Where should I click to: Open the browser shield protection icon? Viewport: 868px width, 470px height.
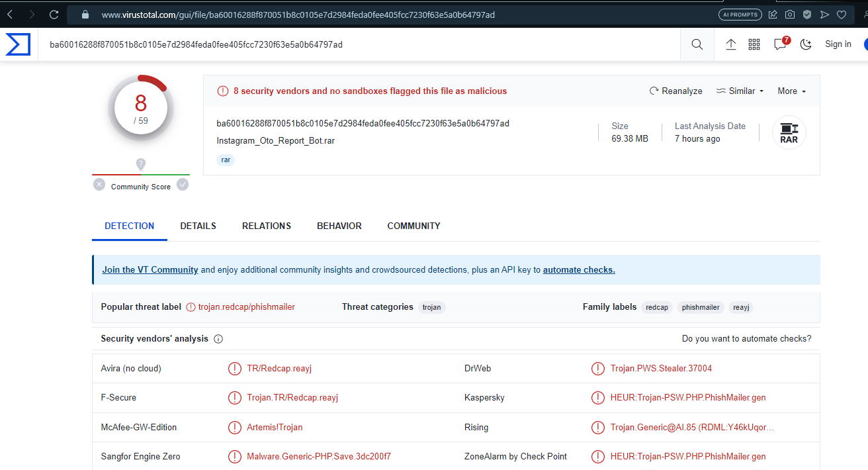(807, 14)
